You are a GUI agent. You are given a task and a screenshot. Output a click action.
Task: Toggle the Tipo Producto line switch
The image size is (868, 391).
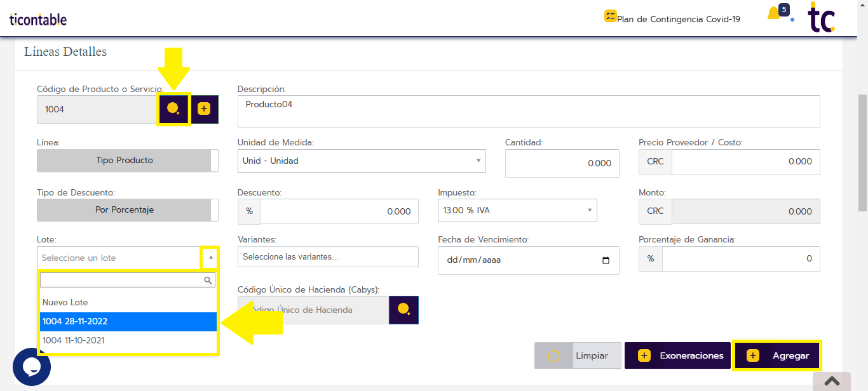128,161
